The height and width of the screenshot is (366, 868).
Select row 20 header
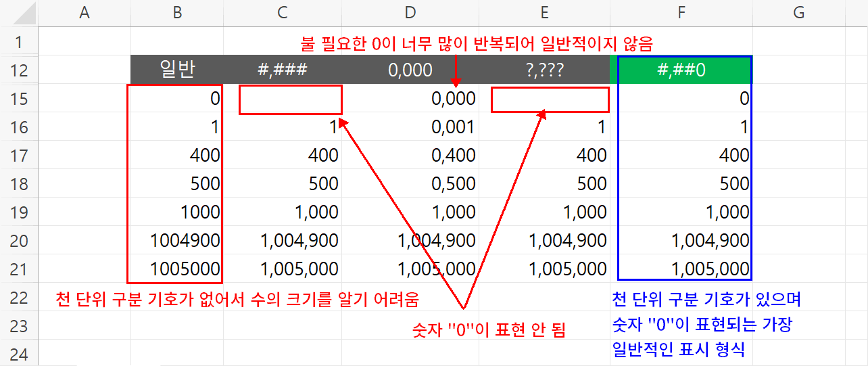point(19,240)
